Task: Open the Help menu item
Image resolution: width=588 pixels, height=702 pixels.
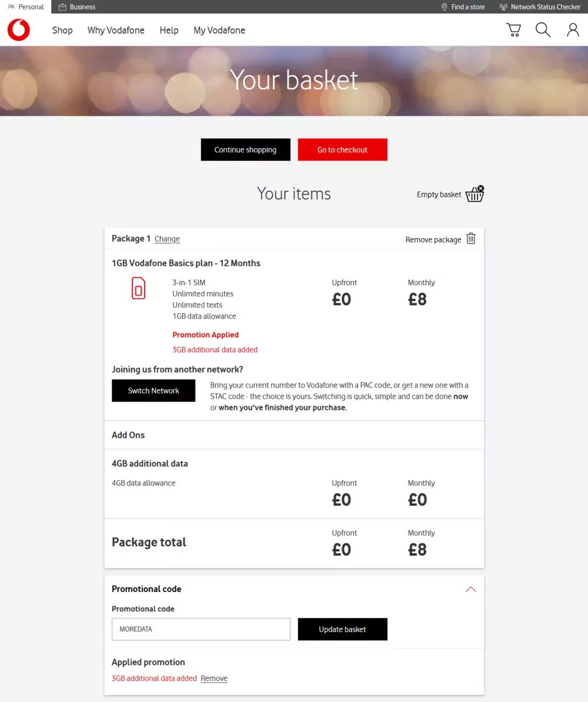Action: tap(169, 30)
